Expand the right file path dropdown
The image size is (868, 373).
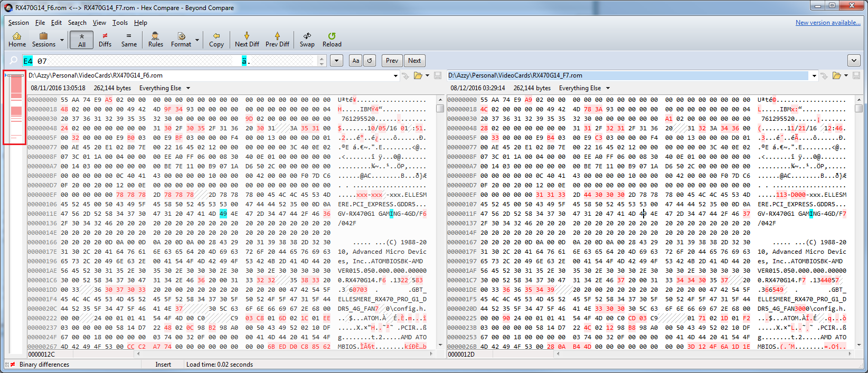[814, 75]
